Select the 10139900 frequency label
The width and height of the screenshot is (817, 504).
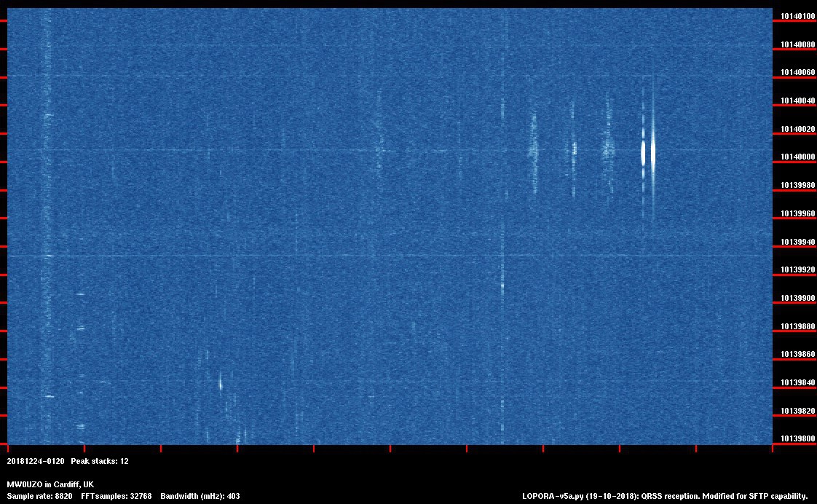coord(797,298)
